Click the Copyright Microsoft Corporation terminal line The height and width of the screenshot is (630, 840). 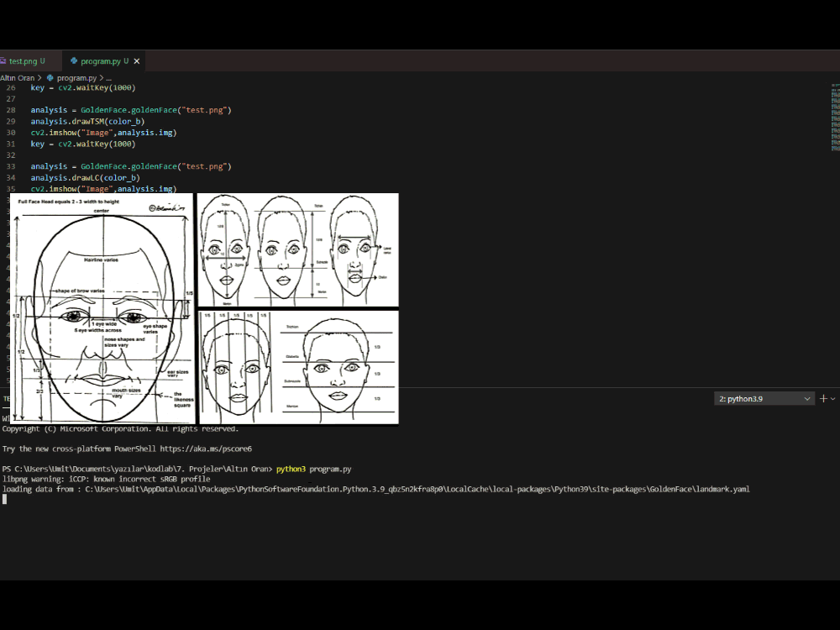coord(120,428)
